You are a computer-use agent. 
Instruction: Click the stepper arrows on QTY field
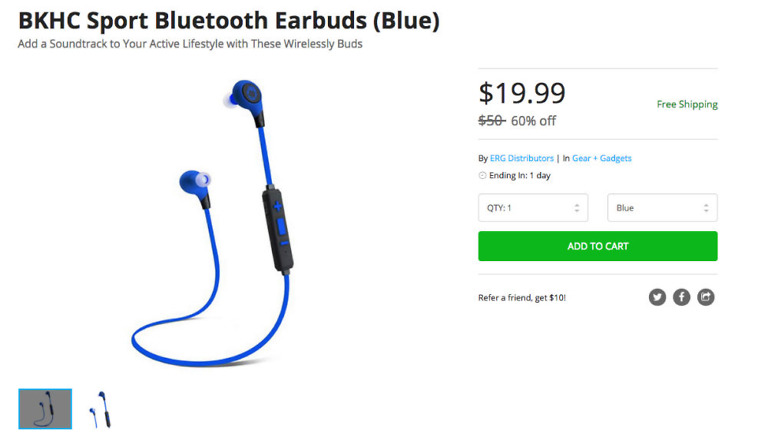click(577, 208)
